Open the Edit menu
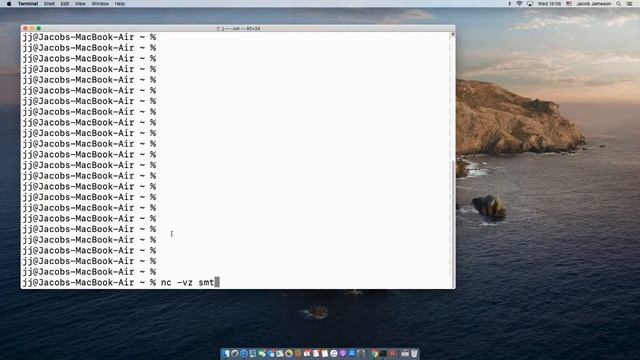The image size is (640, 360). coord(64,4)
